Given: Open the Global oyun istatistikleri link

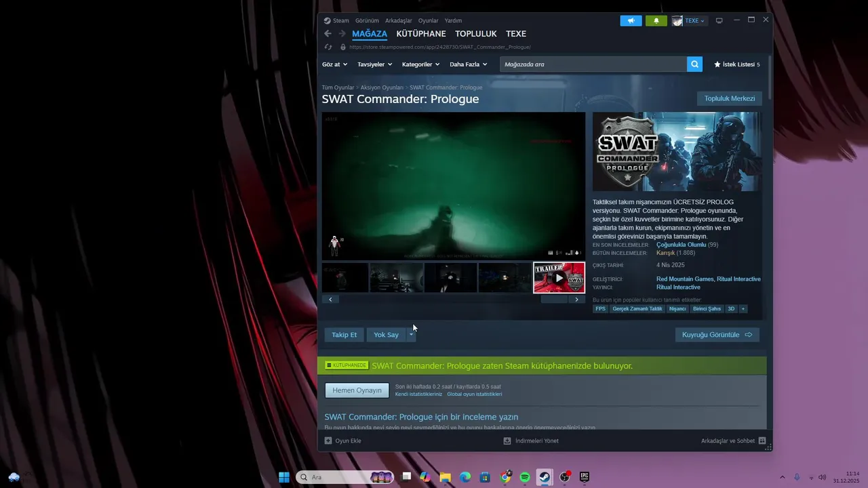Looking at the screenshot, I should coord(475,394).
